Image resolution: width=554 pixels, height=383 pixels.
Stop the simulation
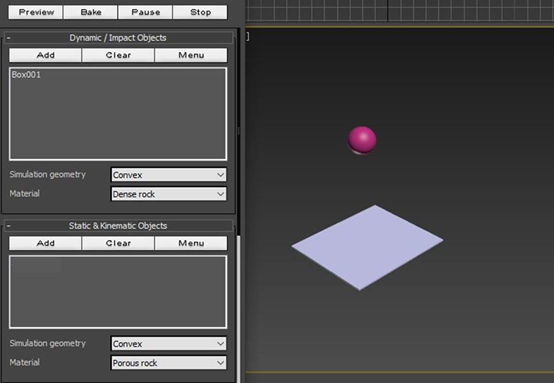(x=200, y=12)
